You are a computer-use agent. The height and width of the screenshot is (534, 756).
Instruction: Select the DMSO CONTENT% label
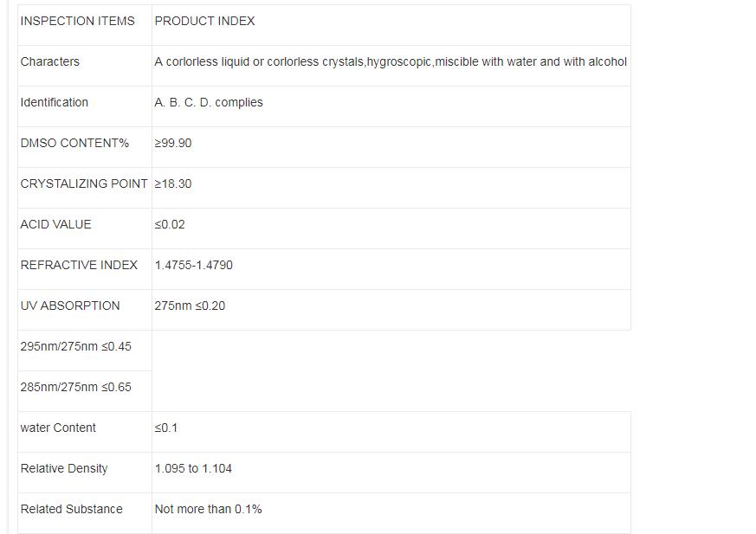[74, 143]
